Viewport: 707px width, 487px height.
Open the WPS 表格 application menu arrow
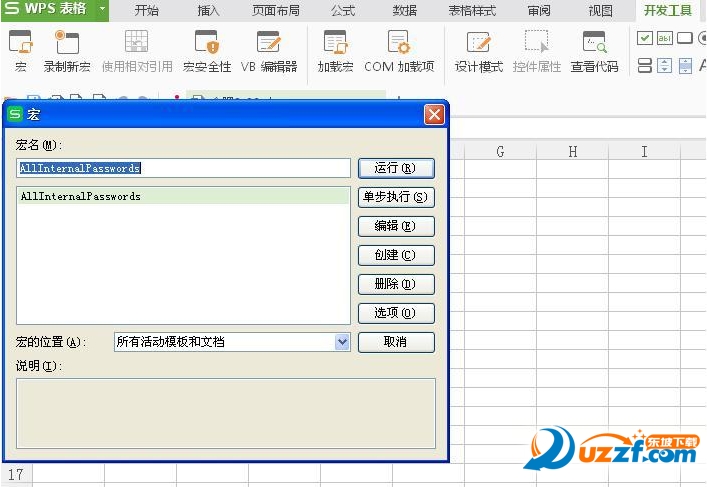click(x=102, y=10)
